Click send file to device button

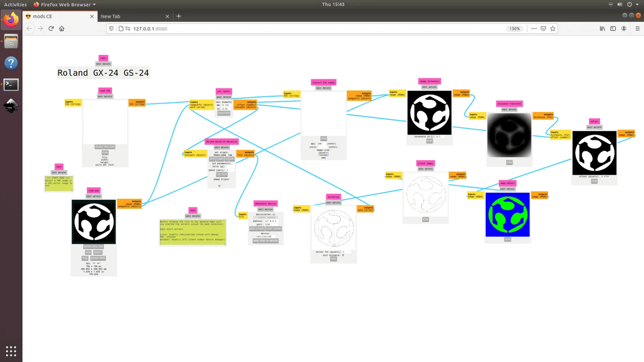pyautogui.click(x=266, y=241)
